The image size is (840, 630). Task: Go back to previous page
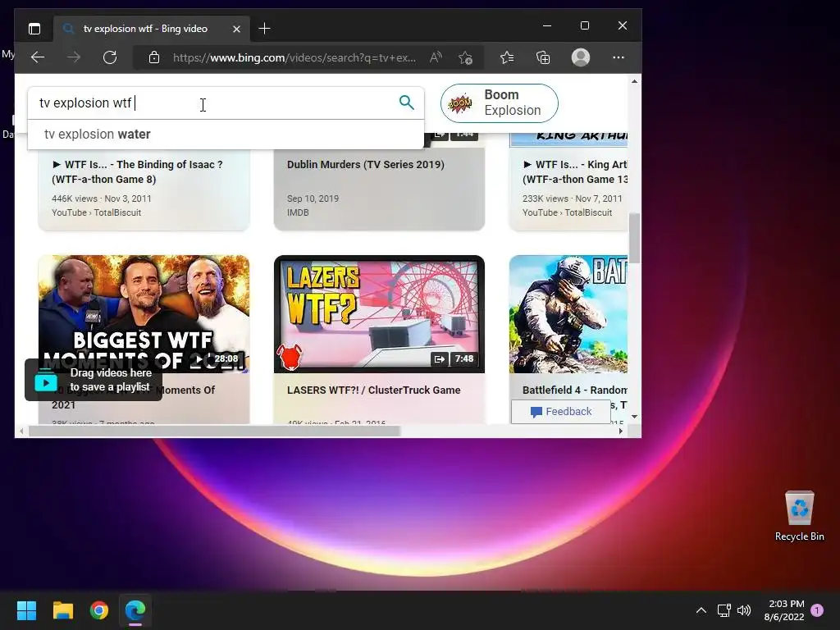[38, 57]
